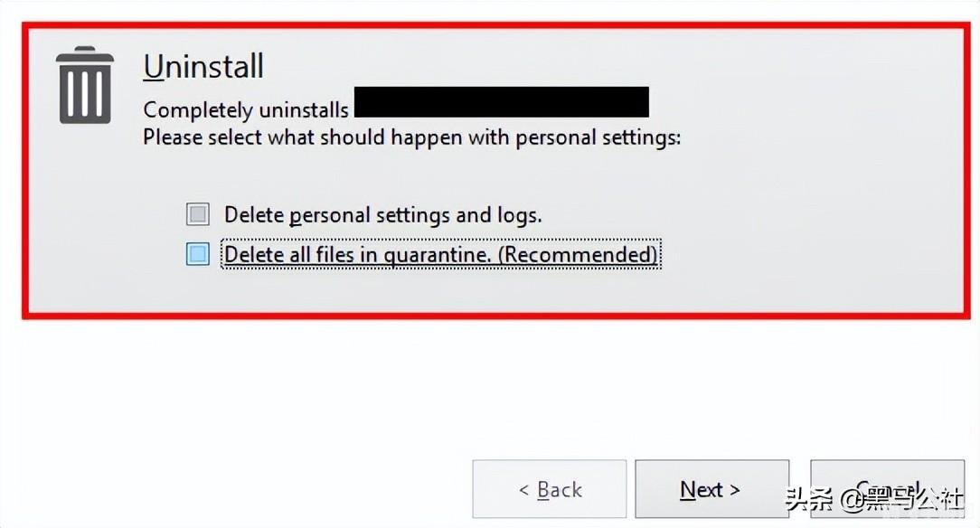Click the "Completely uninstalls" description text

pos(246,110)
